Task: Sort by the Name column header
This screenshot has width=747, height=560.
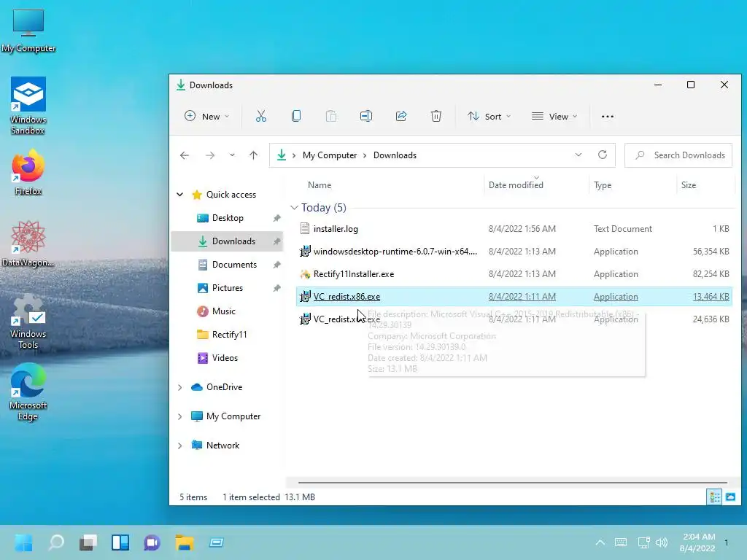Action: [x=320, y=184]
